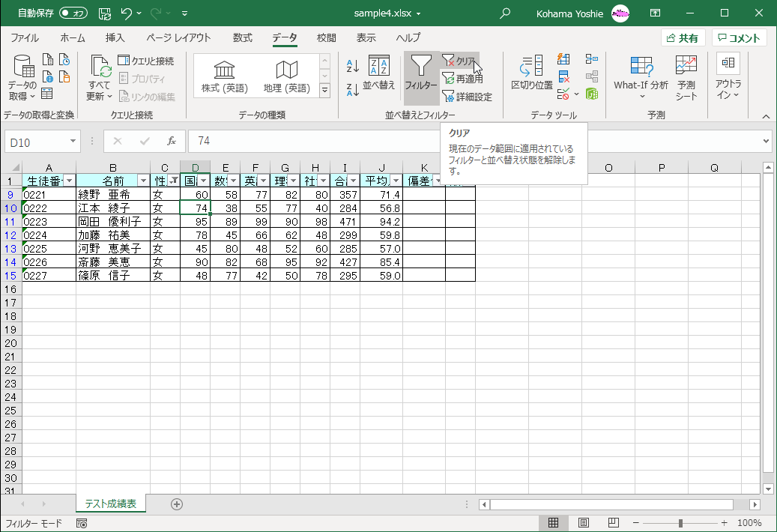Screen dimensions: 777x532
Task: Click Advanced filter settings icon
Action: (448, 97)
